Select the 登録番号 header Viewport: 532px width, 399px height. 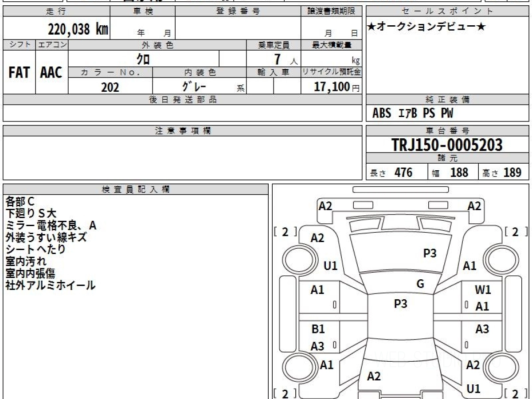(x=238, y=12)
